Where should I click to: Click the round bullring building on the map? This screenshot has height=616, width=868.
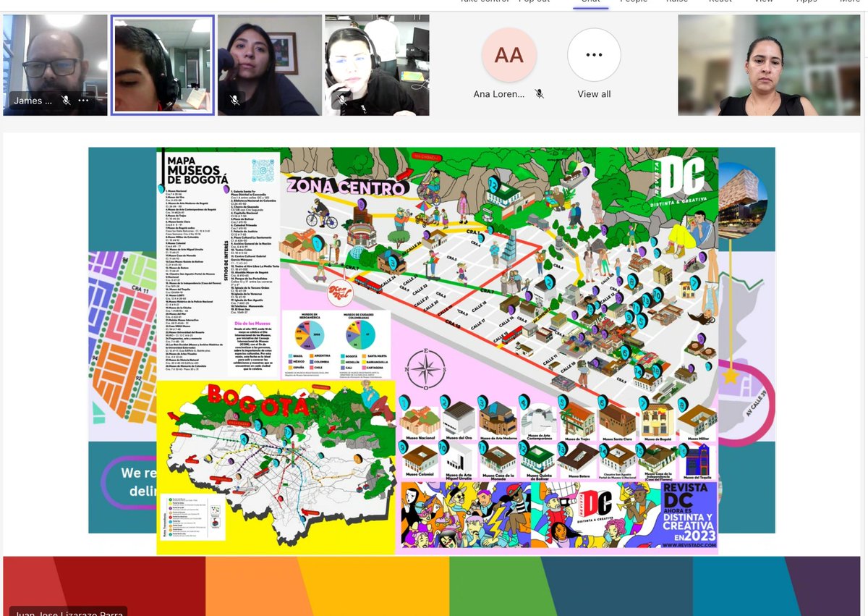tap(364, 235)
